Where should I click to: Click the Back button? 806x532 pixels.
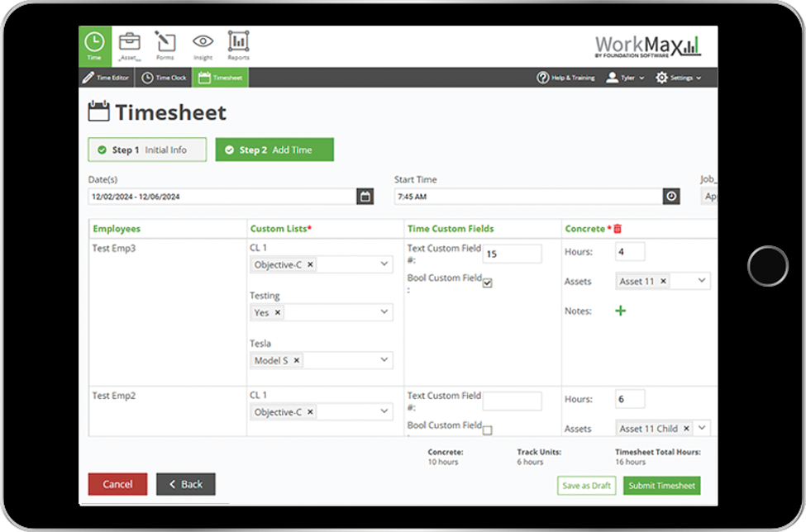coord(185,484)
